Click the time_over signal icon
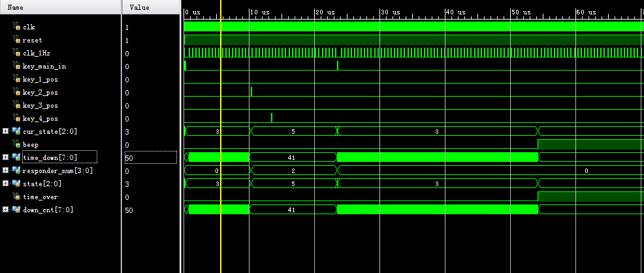The width and height of the screenshot is (644, 273). coord(17,197)
